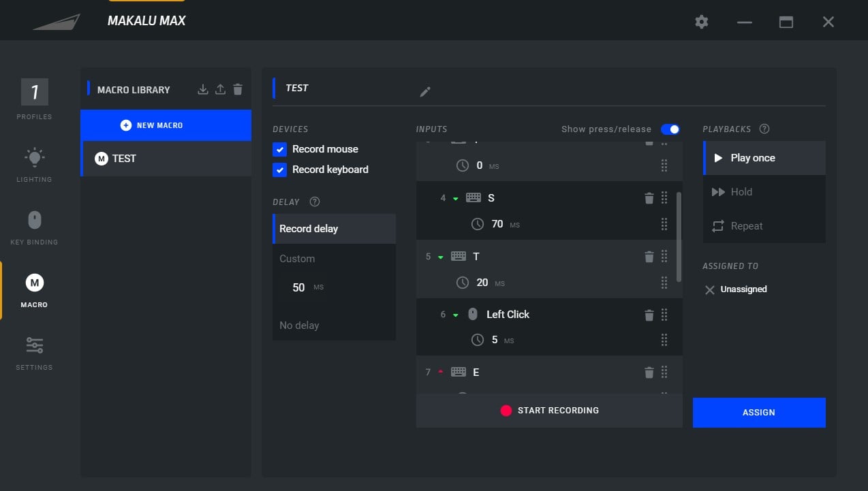Open the DELAY help tooltip
Screen dimensions: 868x491
[x=315, y=202]
